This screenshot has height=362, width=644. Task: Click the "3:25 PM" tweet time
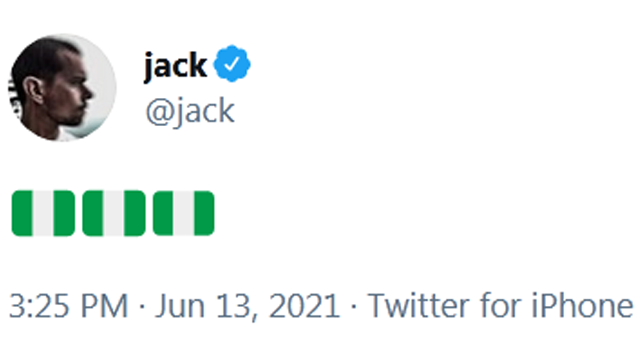coord(68,306)
